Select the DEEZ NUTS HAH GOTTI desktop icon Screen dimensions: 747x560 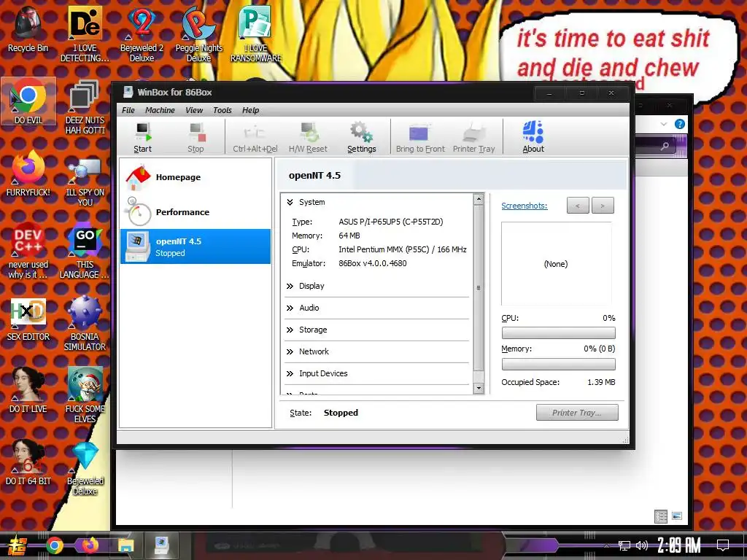(x=85, y=106)
